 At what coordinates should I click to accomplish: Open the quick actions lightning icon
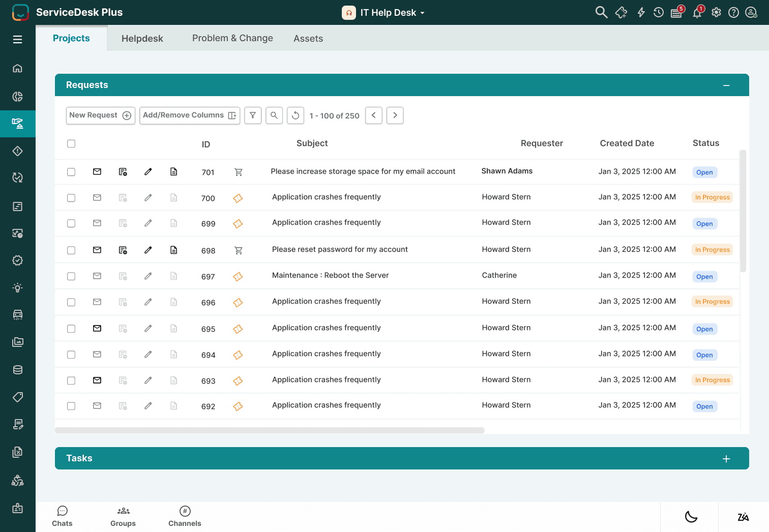pyautogui.click(x=641, y=13)
